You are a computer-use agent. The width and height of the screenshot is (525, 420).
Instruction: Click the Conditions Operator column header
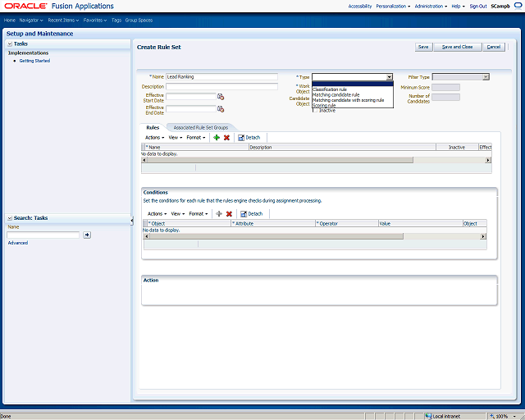tap(347, 223)
